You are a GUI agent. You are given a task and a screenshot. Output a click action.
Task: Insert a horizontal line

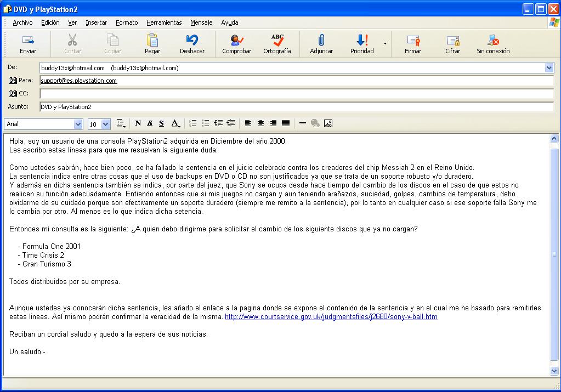303,123
